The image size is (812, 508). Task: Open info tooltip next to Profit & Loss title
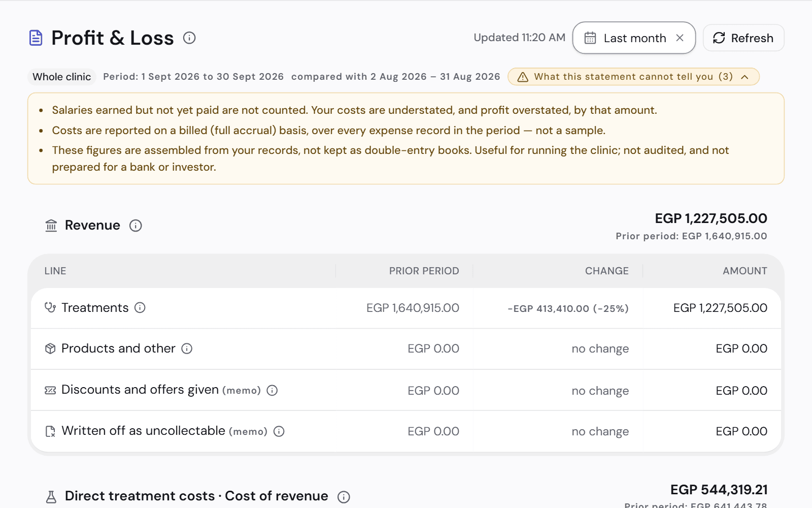[189, 38]
